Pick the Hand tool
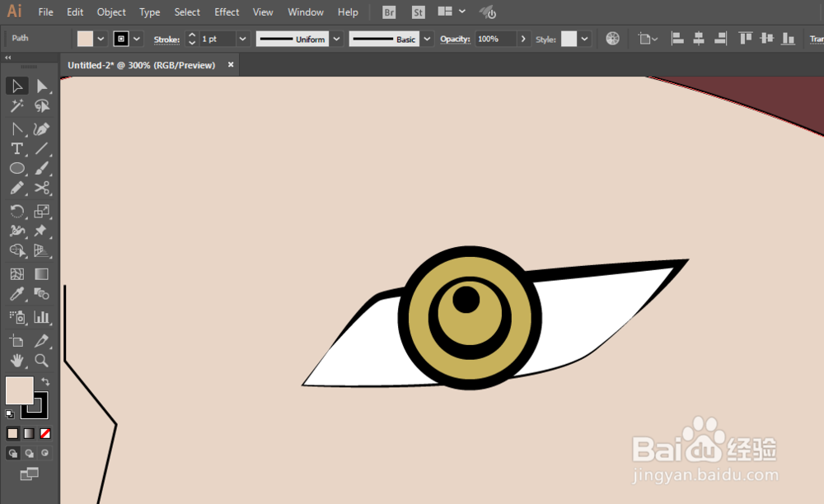This screenshot has height=504, width=824. [x=16, y=361]
